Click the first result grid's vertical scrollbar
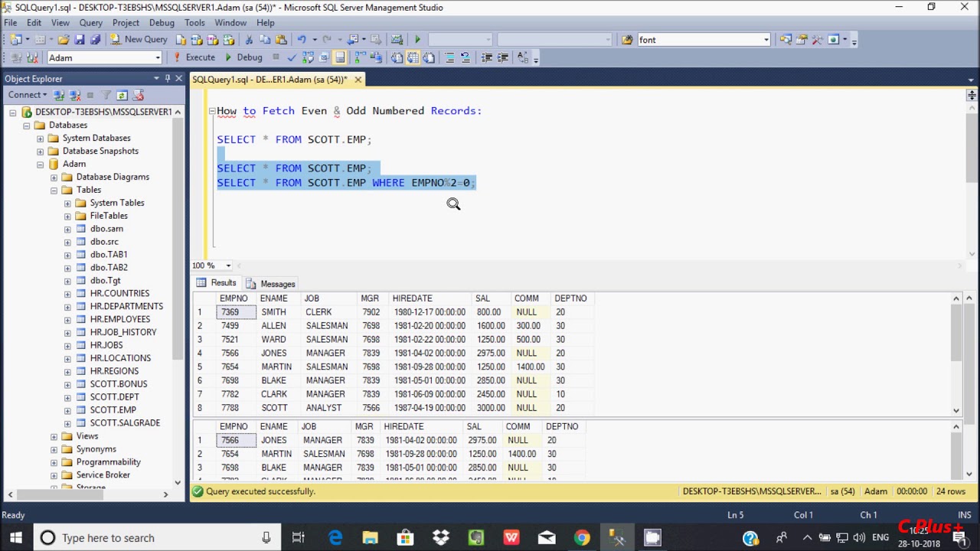The width and height of the screenshot is (980, 551). (x=956, y=354)
